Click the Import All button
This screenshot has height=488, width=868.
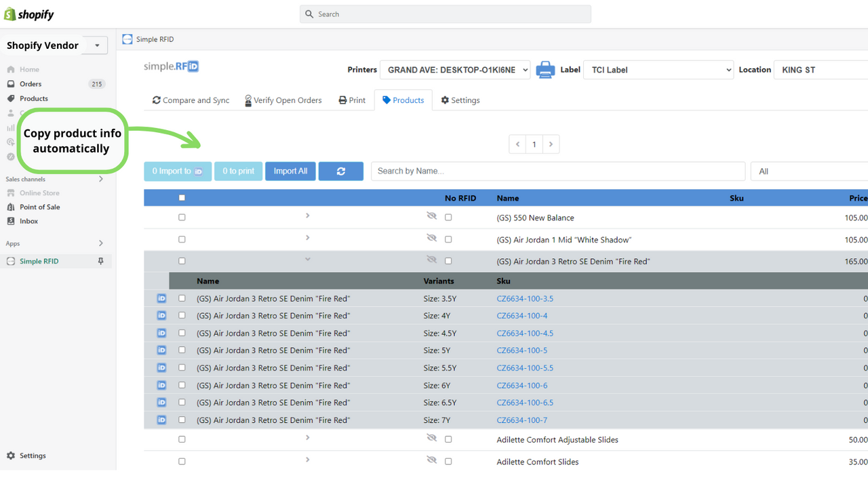pos(290,171)
